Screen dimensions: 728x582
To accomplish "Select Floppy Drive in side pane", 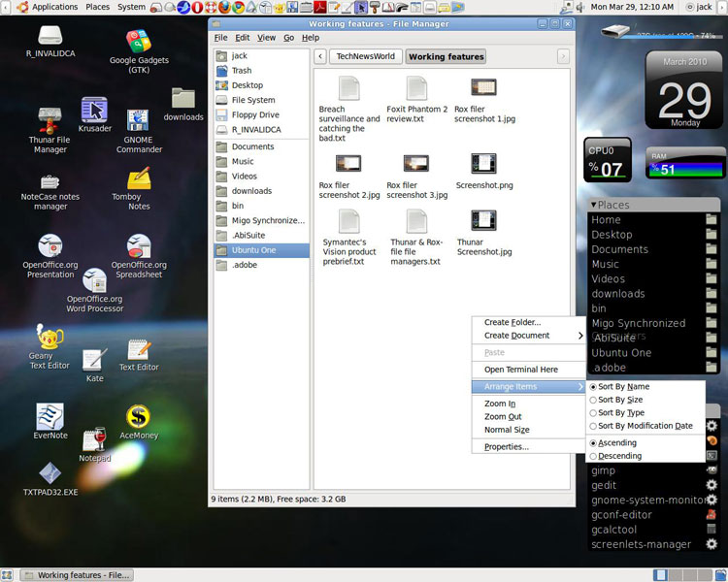I will [x=261, y=114].
